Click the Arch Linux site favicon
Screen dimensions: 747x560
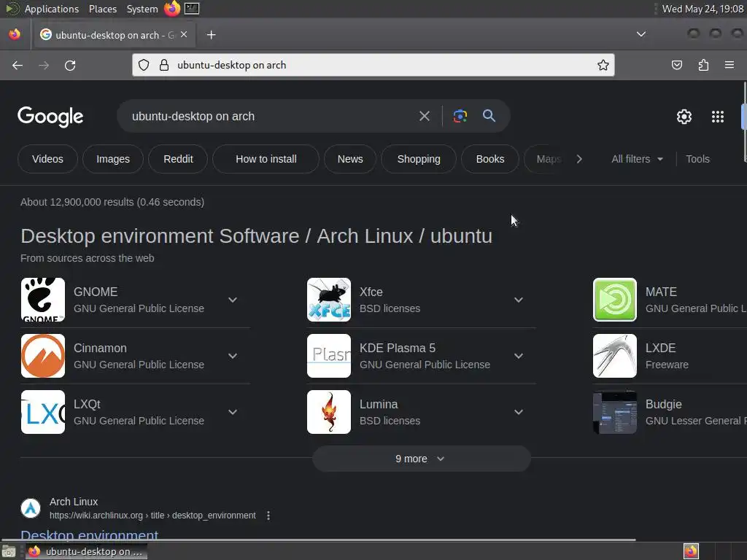tap(31, 508)
